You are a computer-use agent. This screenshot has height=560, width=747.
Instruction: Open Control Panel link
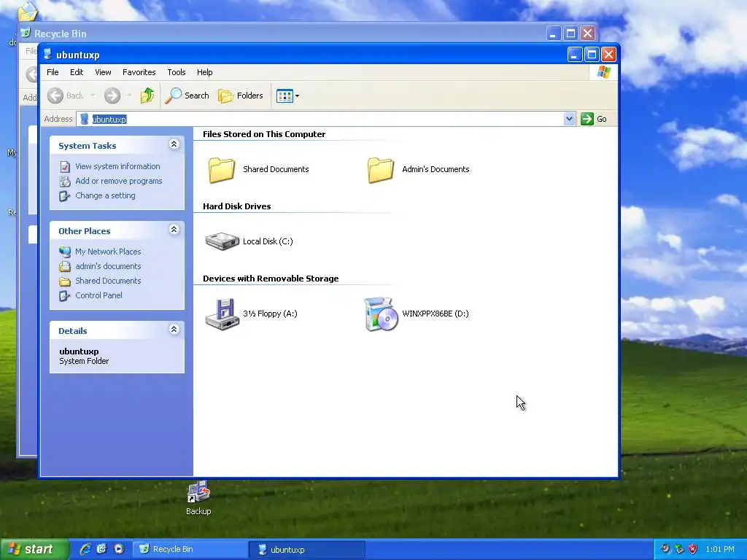[x=98, y=295]
